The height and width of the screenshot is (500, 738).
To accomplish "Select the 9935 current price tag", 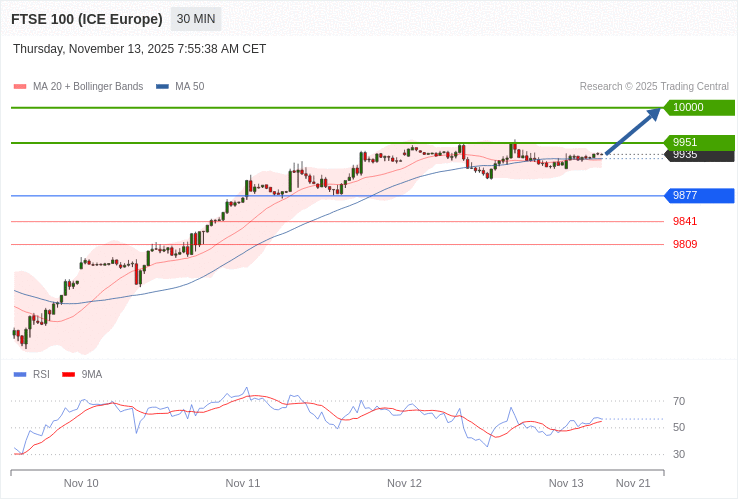I will 699,156.
